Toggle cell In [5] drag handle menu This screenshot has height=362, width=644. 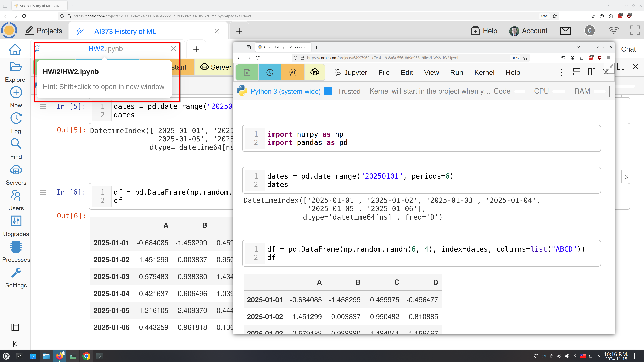click(43, 107)
